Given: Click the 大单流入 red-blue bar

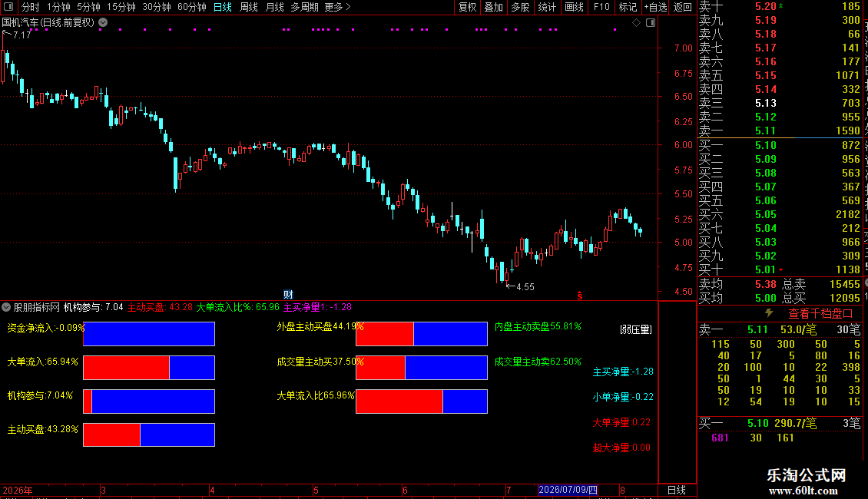Looking at the screenshot, I should tap(149, 368).
